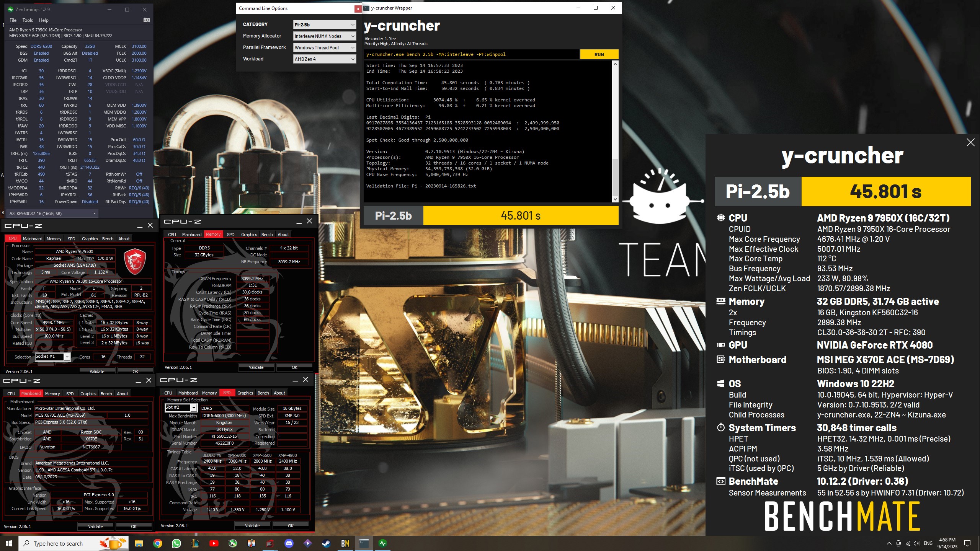Image resolution: width=980 pixels, height=551 pixels.
Task: Open the CPU-Z taskbar icon
Action: point(270,543)
